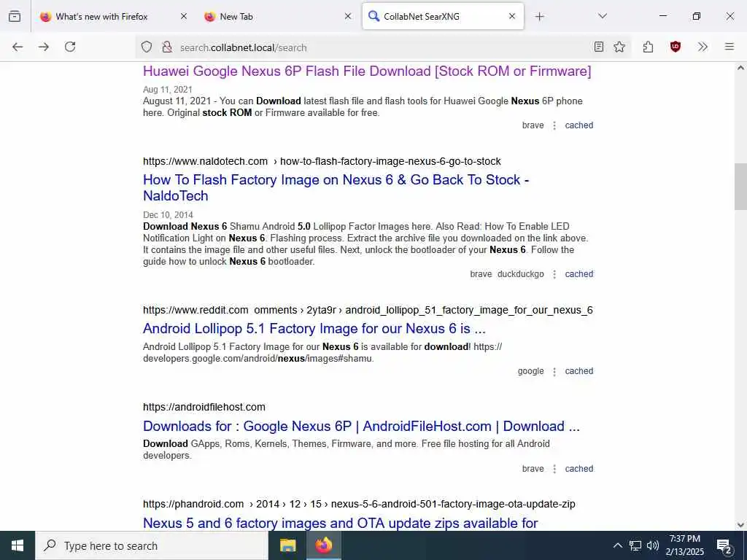Screen dimensions: 747x560
Task: Open a new tab with the plus button
Action: (539, 17)
